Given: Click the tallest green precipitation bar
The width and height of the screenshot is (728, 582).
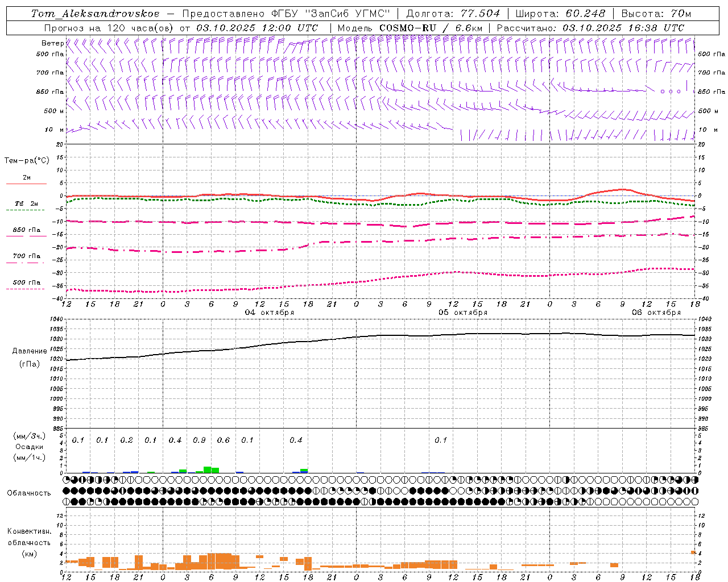Looking at the screenshot, I should (208, 469).
